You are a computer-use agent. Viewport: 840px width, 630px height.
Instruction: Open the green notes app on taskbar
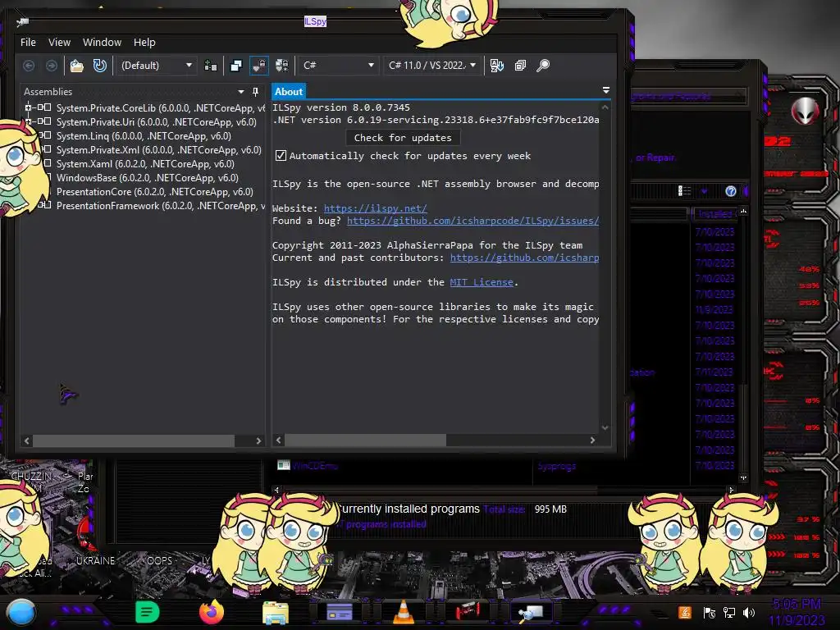148,612
